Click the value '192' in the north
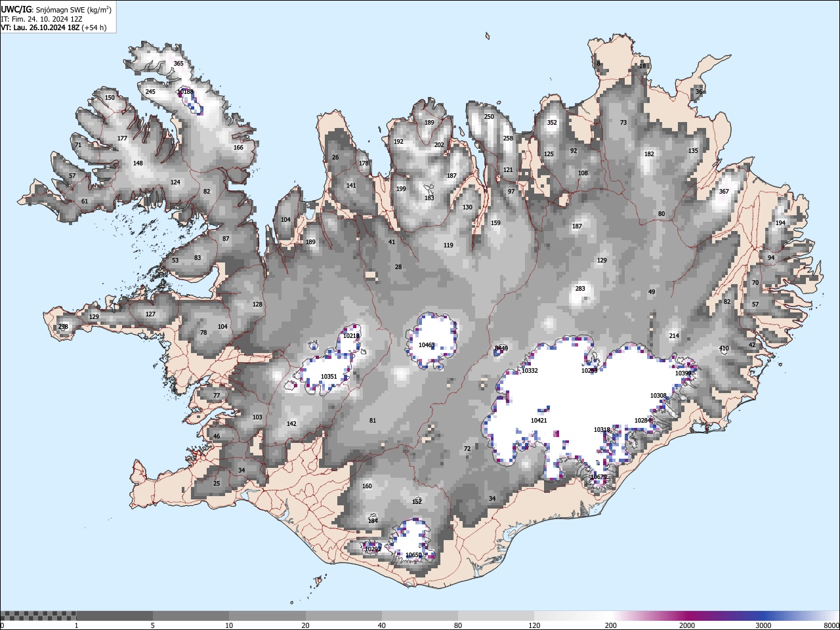This screenshot has width=840, height=630. tap(398, 142)
